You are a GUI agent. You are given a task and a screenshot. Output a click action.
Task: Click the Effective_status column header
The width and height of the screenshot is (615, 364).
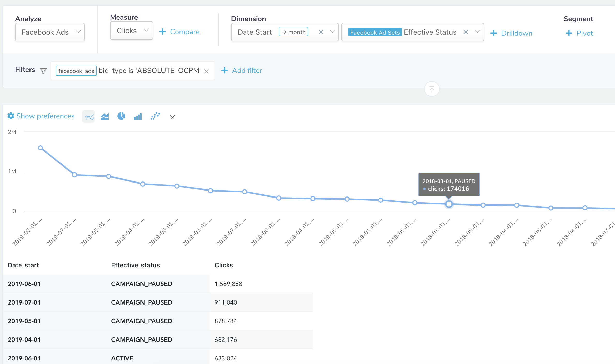(136, 265)
